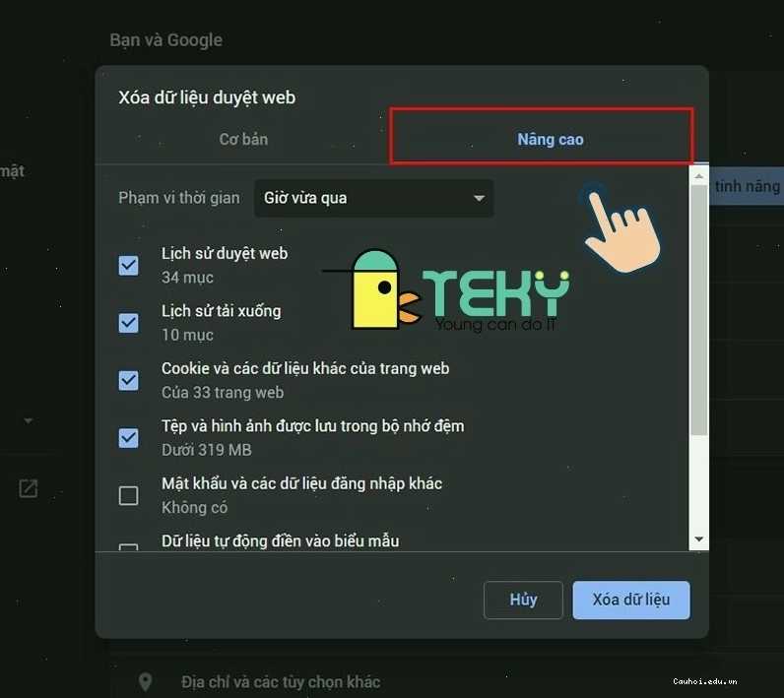Uncheck Lịch sử duyệt web checkbox
784x698 pixels.
point(128,265)
